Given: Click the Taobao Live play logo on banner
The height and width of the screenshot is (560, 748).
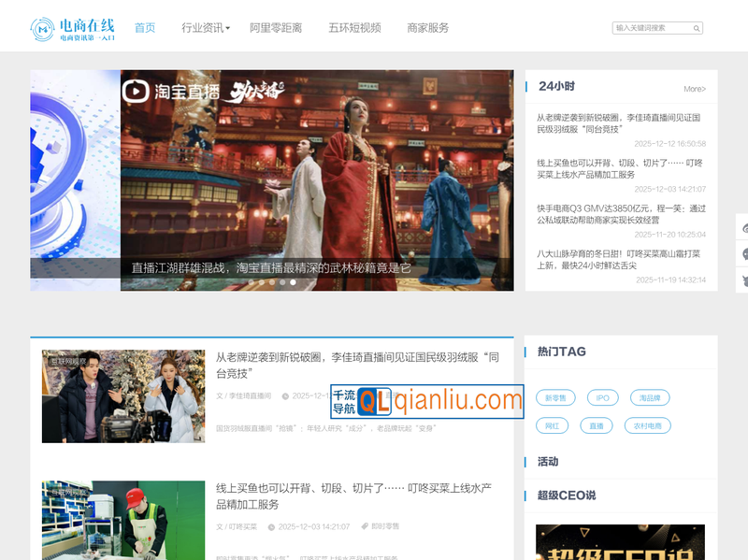Looking at the screenshot, I should pos(137,91).
